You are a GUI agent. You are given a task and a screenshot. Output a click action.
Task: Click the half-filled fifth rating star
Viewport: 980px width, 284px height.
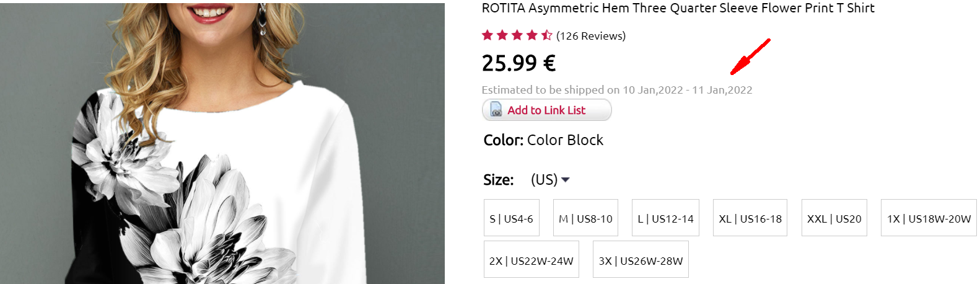tap(546, 35)
